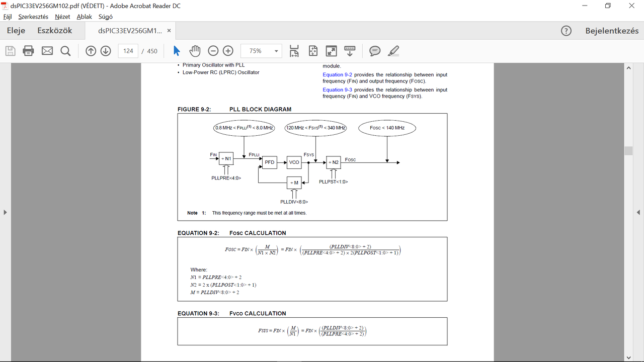Select the dsPIC33EV256GM1 document tab
This screenshot has width=644, height=362.
click(130, 31)
